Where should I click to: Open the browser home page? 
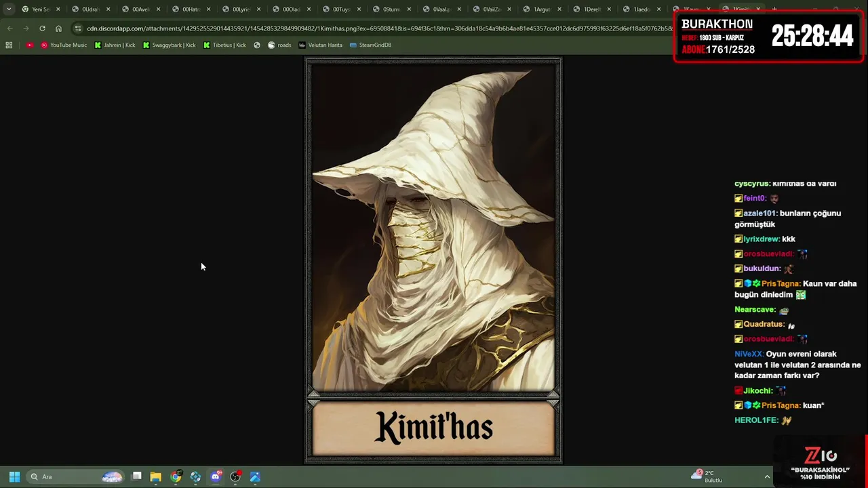click(58, 28)
